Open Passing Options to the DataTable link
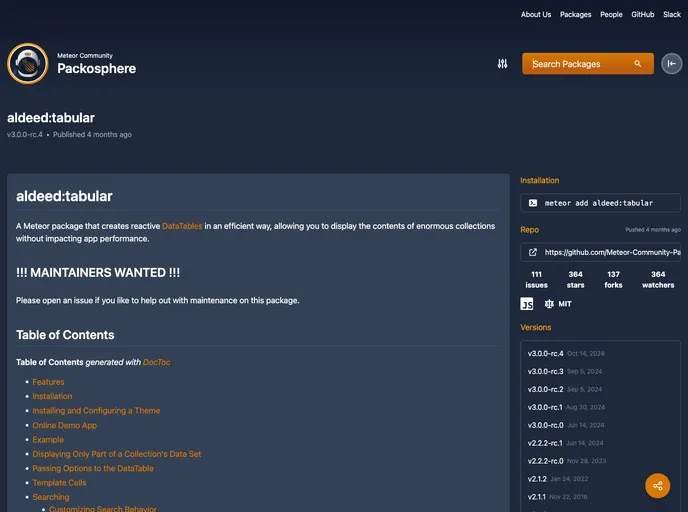The height and width of the screenshot is (512, 688). pos(93,468)
